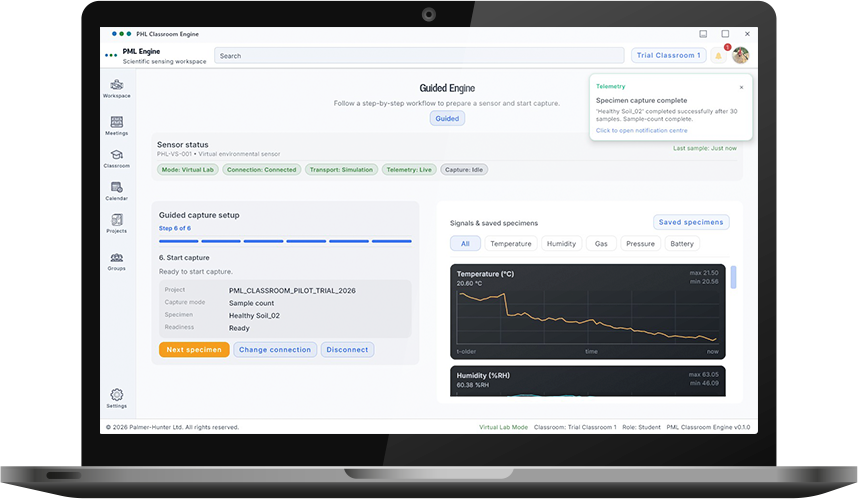858x499 pixels.
Task: Maximize the PHL Classroom Engine window
Action: point(725,34)
